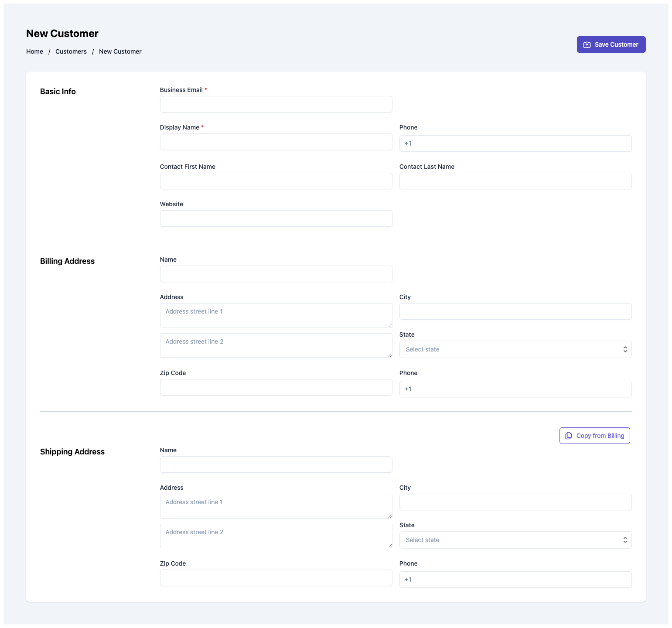Open Customers breadcrumb link
The image size is (672, 628).
click(71, 51)
